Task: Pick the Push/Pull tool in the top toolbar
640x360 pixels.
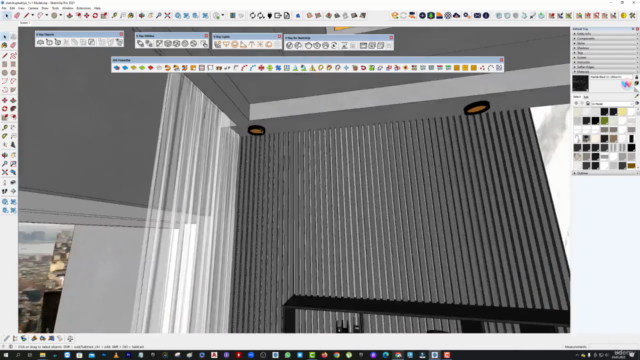Action: point(70,16)
